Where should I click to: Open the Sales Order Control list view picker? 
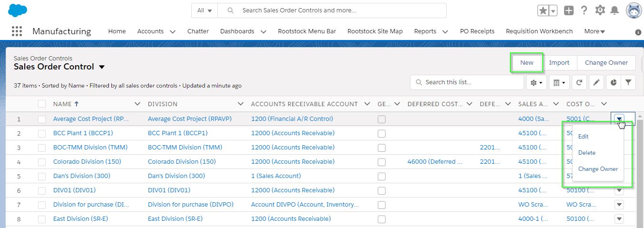tap(102, 67)
